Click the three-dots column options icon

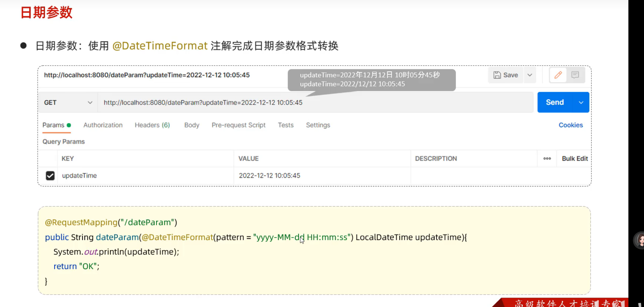coord(547,159)
